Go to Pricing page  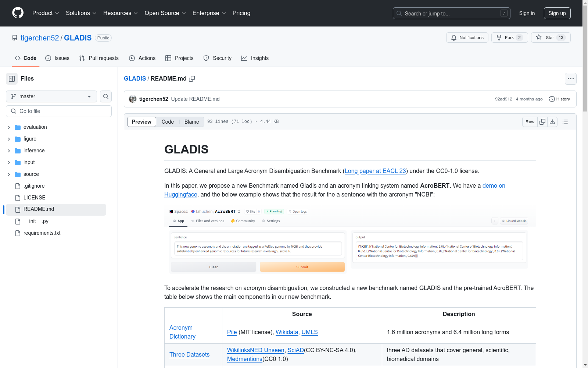click(x=241, y=13)
